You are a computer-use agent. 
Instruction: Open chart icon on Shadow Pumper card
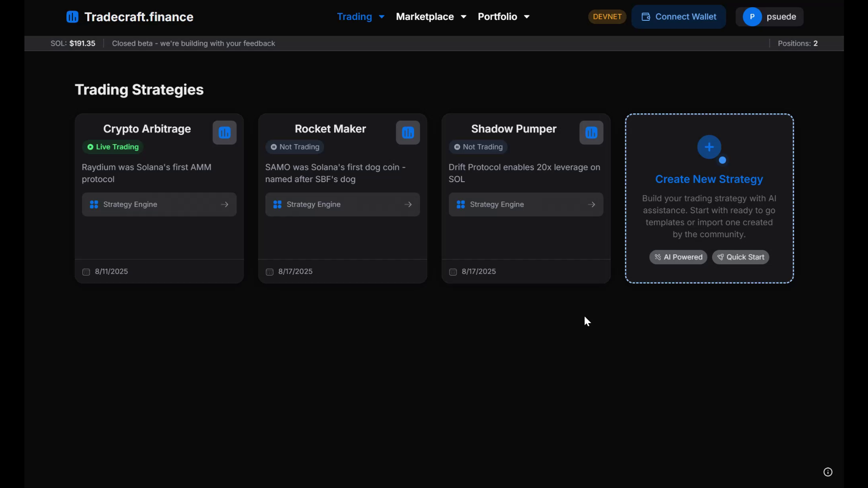pos(591,133)
